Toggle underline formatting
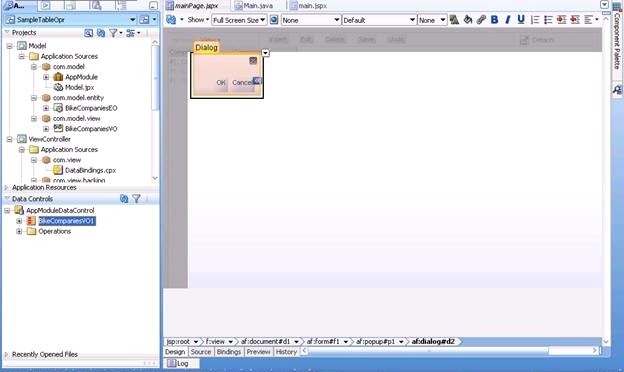 pyautogui.click(x=521, y=19)
